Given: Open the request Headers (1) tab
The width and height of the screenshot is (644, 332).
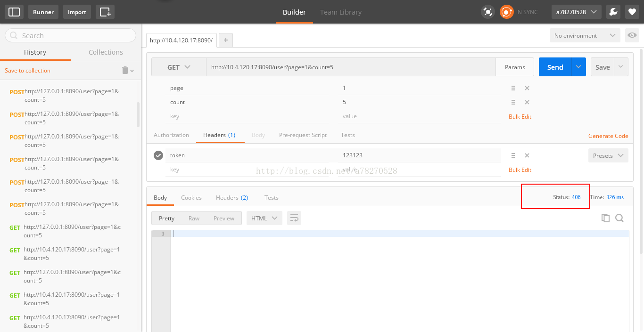Looking at the screenshot, I should click(x=219, y=135).
